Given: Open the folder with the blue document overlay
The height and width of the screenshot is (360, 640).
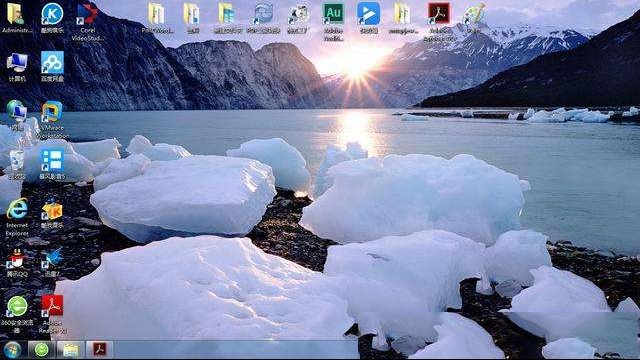Looking at the screenshot, I should point(227,18).
